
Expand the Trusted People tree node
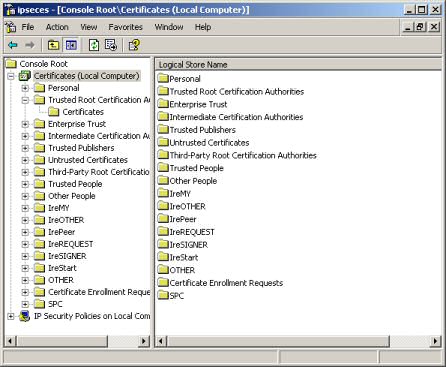(x=25, y=184)
